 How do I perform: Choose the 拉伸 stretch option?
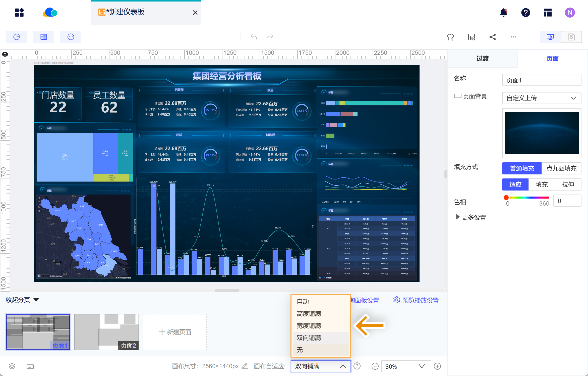click(x=568, y=184)
